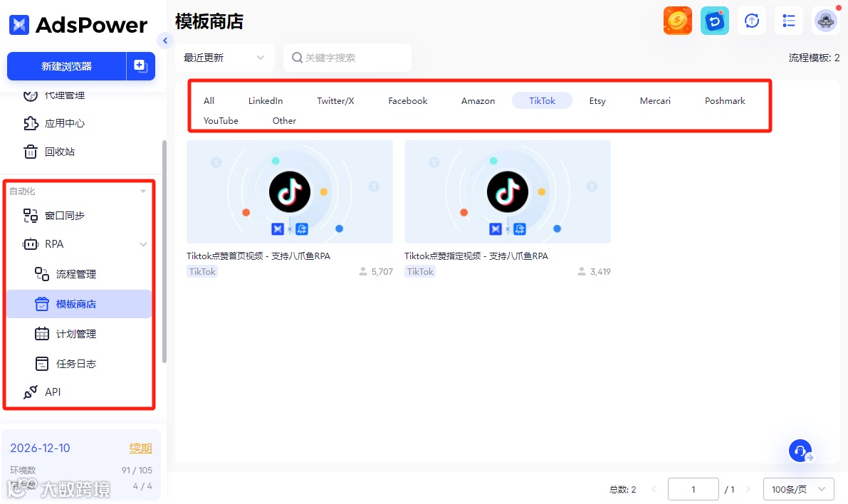Open the task list icon in header
This screenshot has height=504, width=848.
788,21
